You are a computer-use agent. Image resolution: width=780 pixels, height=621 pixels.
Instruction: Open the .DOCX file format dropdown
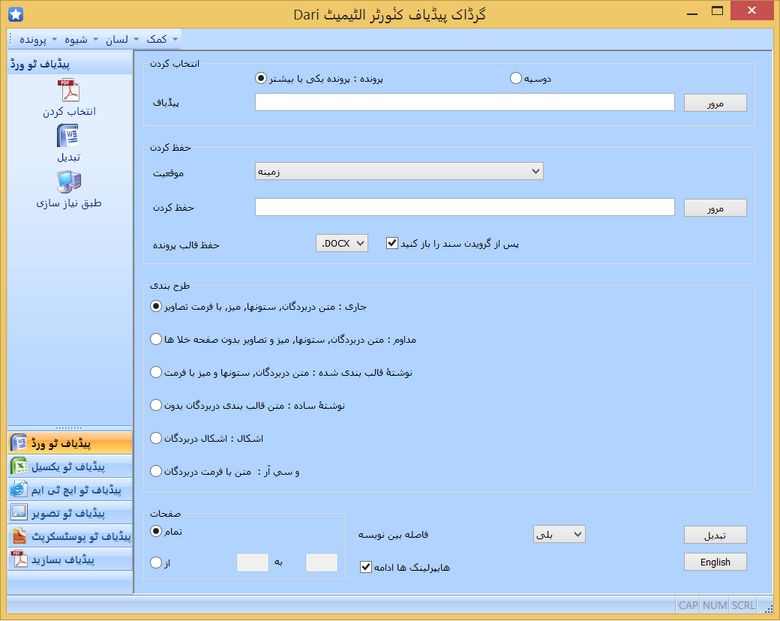342,243
